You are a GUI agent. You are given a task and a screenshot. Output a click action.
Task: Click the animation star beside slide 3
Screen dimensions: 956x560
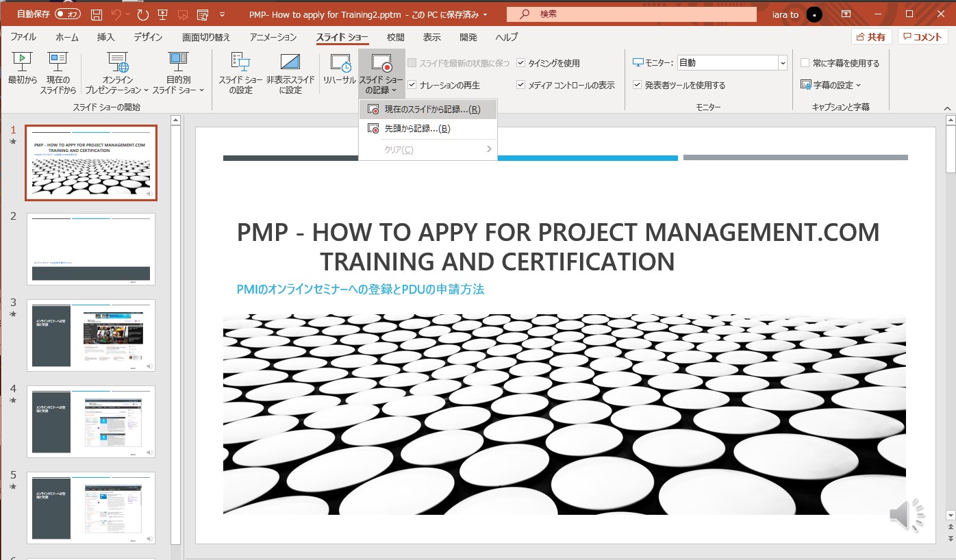[13, 314]
